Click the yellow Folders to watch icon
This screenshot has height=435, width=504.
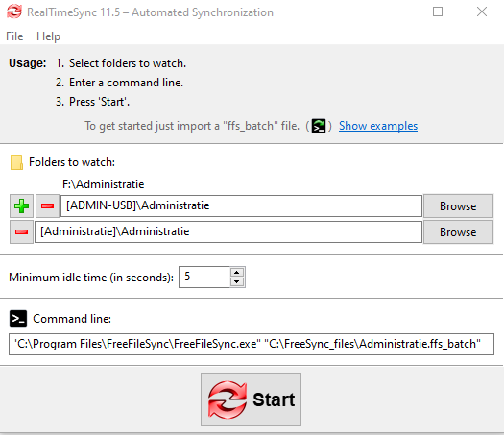click(x=16, y=162)
